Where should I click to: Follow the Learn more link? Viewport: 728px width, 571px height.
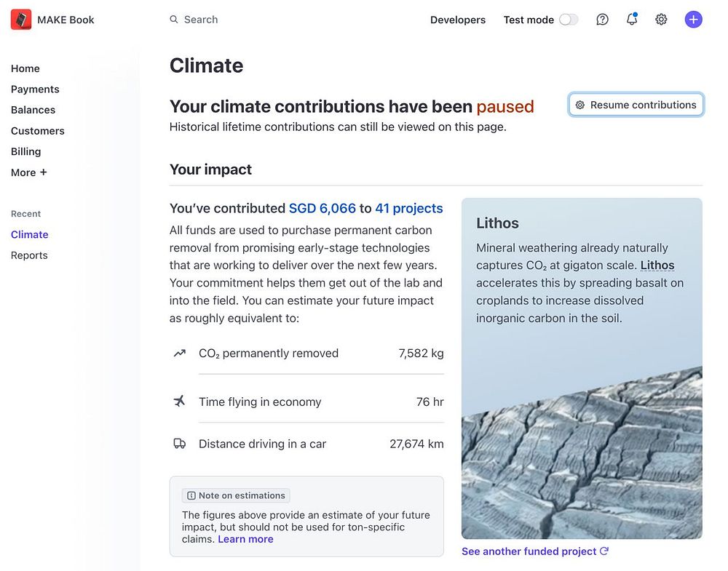click(x=245, y=539)
